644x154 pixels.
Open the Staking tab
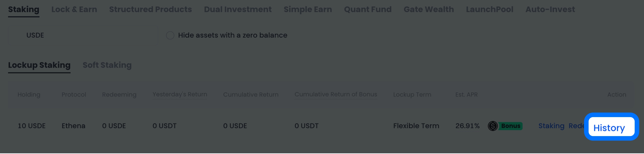tap(23, 10)
